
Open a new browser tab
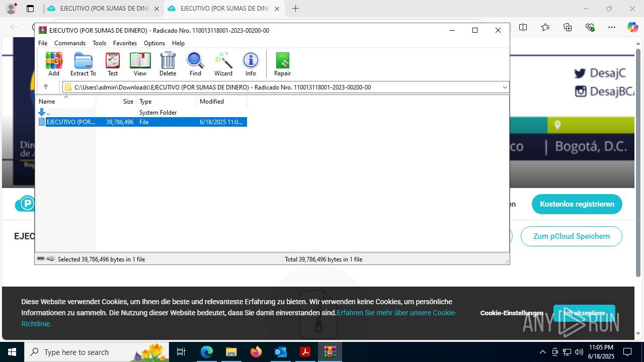tap(295, 9)
